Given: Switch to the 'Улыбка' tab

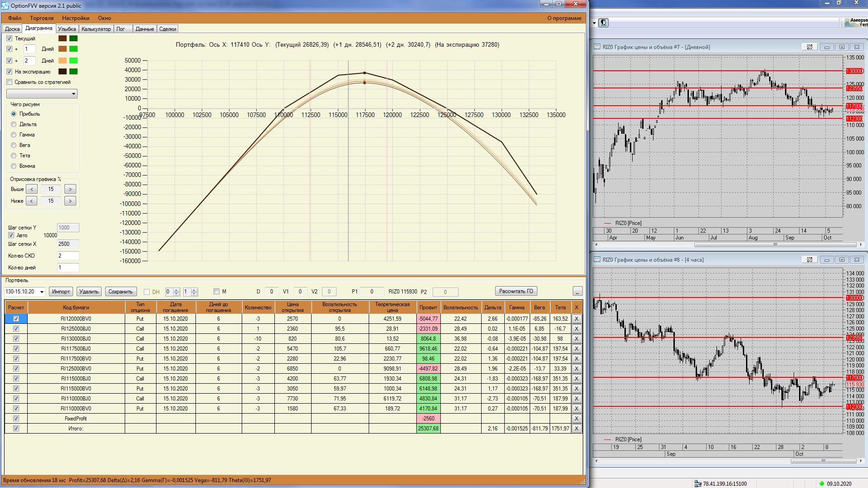Looking at the screenshot, I should 67,29.
